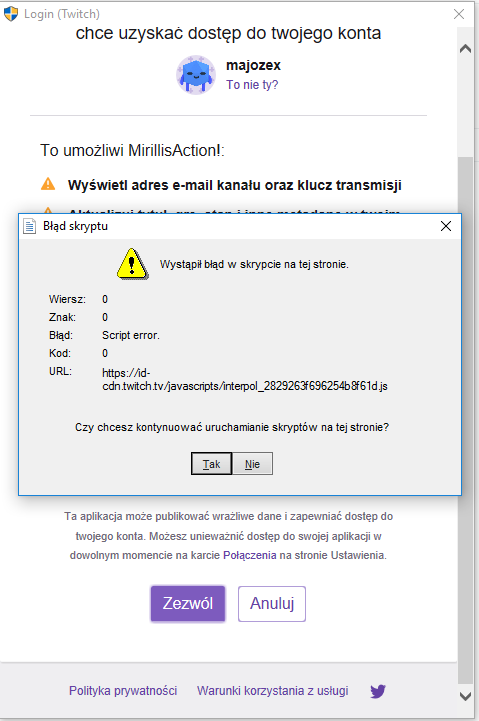Click the yellow warning icon in error dialog
This screenshot has height=721, width=479.
[x=132, y=264]
